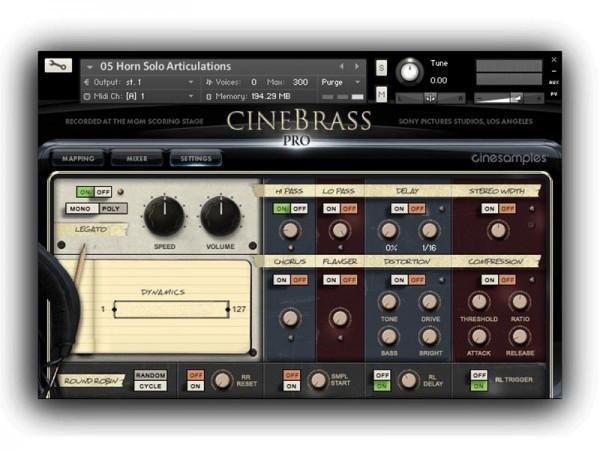Turn the Legato Speed knob

pyautogui.click(x=164, y=216)
